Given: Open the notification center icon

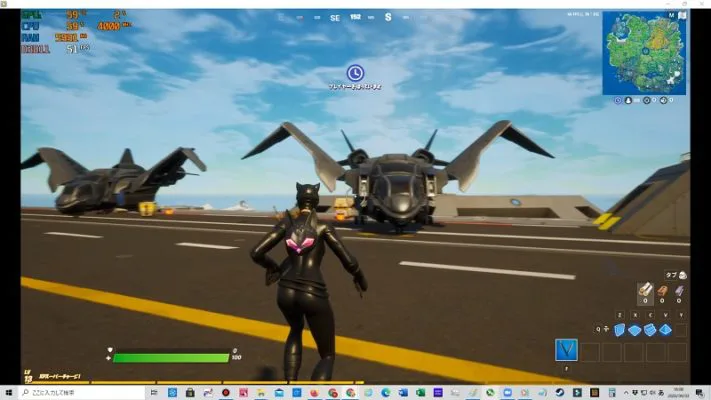Looking at the screenshot, I should point(699,393).
